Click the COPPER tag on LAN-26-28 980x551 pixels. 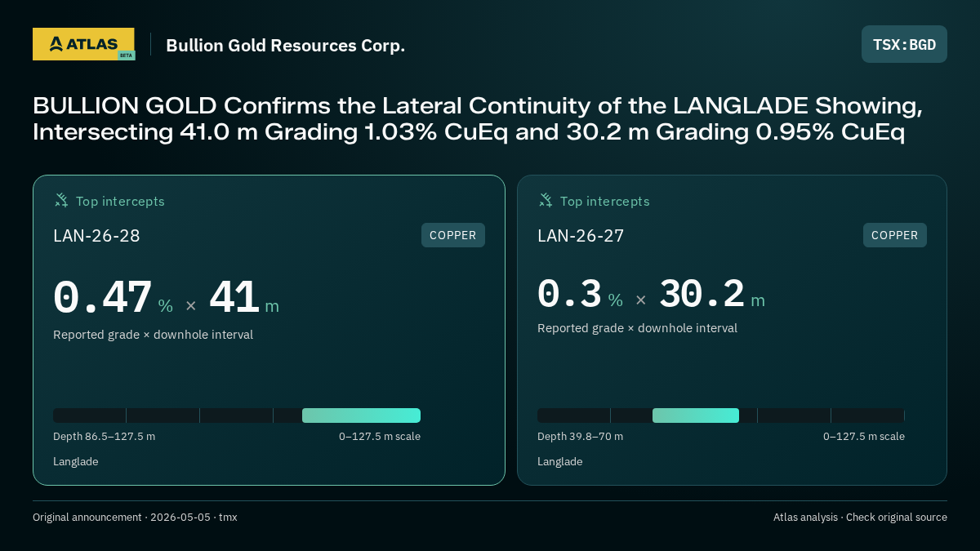click(x=453, y=235)
